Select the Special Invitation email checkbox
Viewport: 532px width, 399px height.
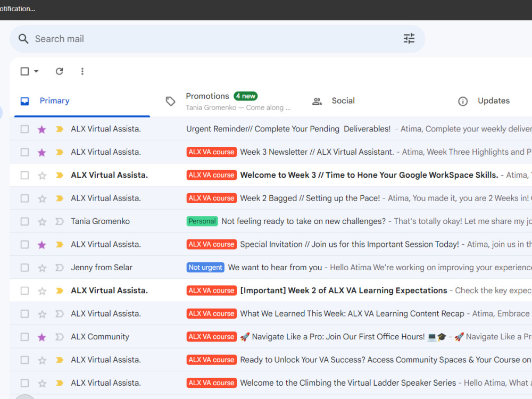[x=24, y=244]
